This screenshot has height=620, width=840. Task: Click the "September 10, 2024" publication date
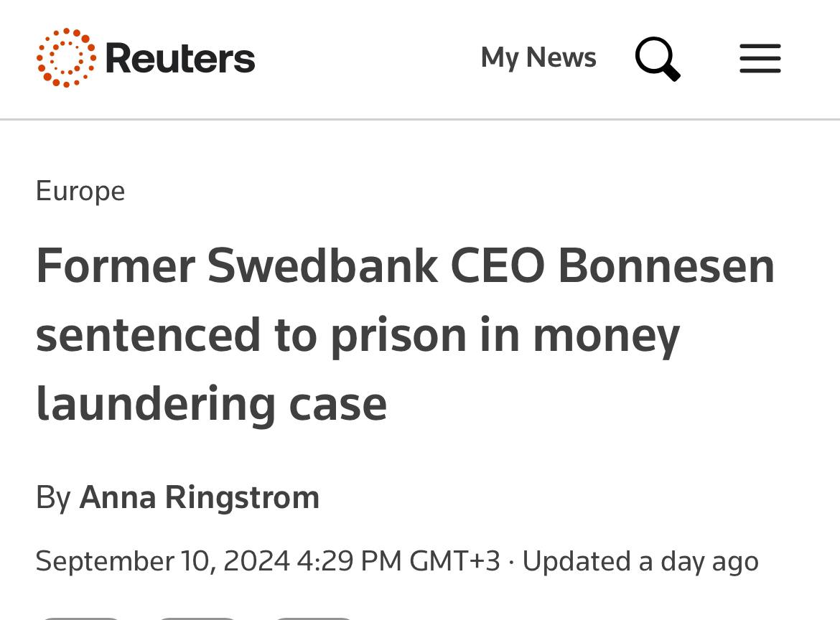162,561
